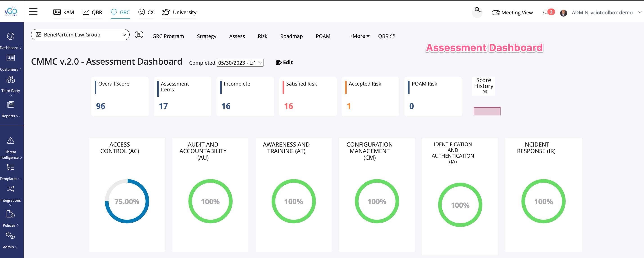Viewport: 644px width, 258px height.
Task: Open the BenePartum Law Group customer dropdown
Action: pyautogui.click(x=80, y=35)
